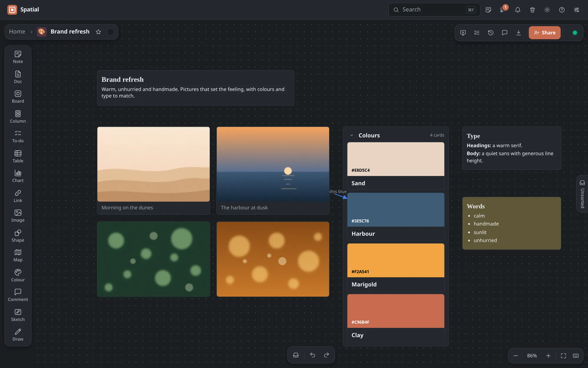588x368 pixels.
Task: Select the Link tool
Action: 18,196
